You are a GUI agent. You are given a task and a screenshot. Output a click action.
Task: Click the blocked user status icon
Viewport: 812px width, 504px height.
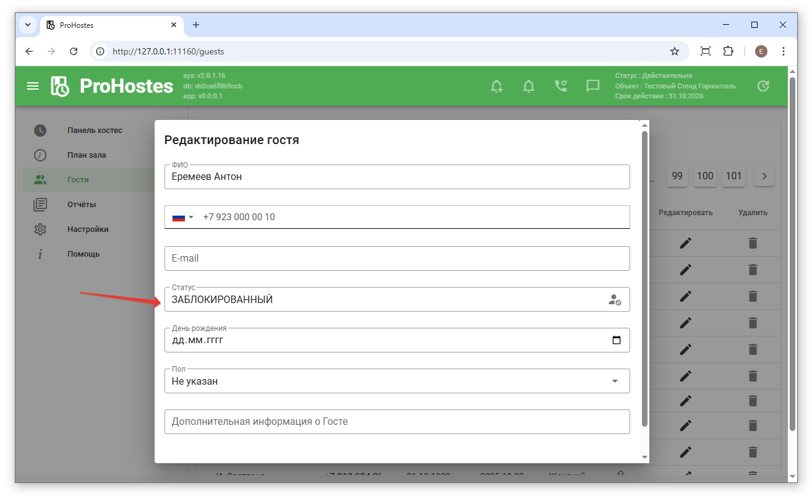pos(615,300)
